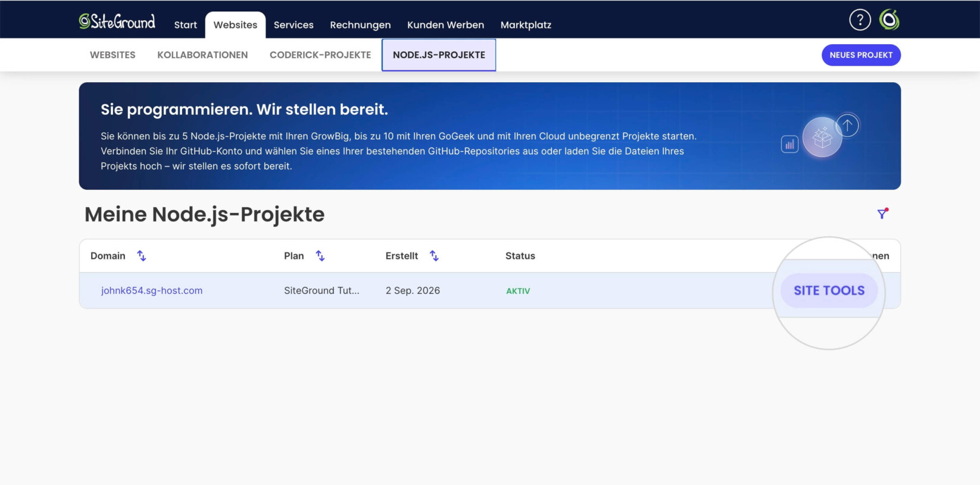The image size is (980, 485).
Task: Open the Services menu
Action: point(294,25)
